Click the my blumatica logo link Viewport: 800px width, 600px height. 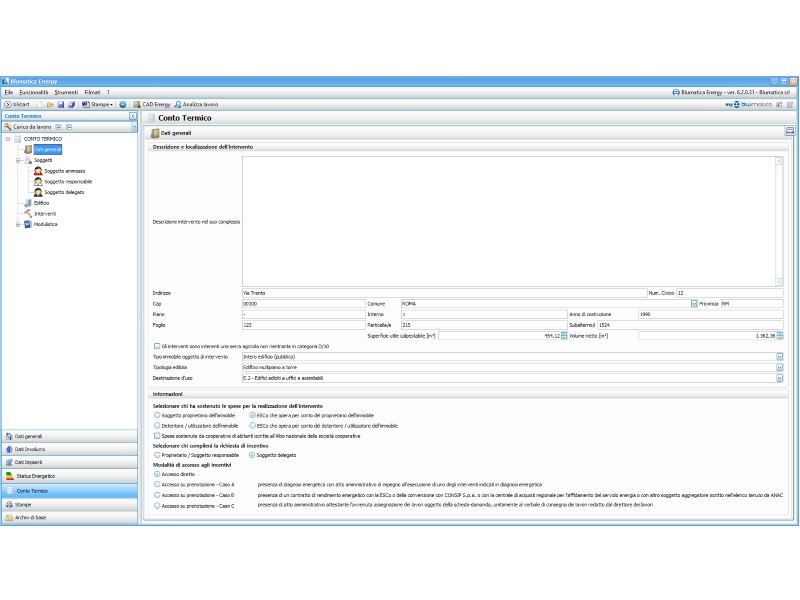(x=748, y=105)
